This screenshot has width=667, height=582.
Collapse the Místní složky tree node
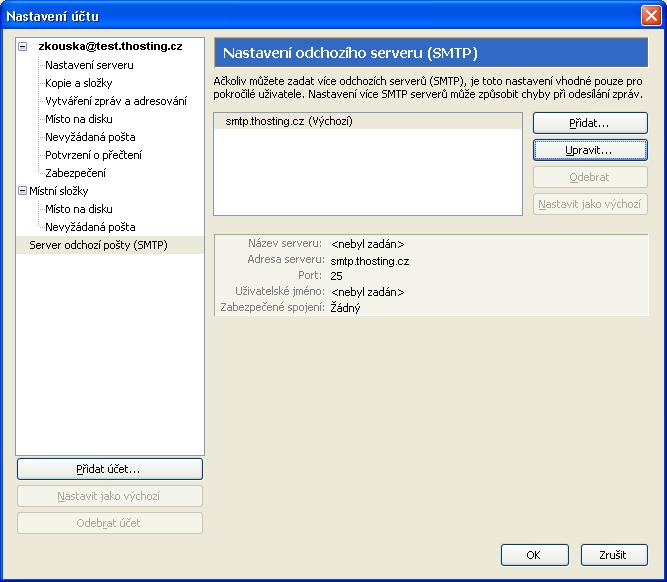click(x=23, y=191)
